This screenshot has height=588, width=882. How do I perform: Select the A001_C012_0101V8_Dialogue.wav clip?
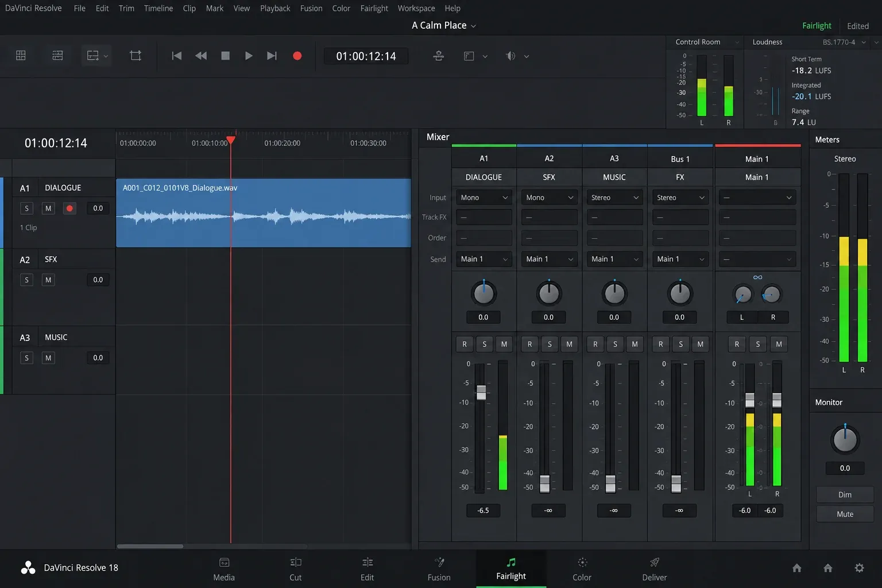pyautogui.click(x=264, y=213)
